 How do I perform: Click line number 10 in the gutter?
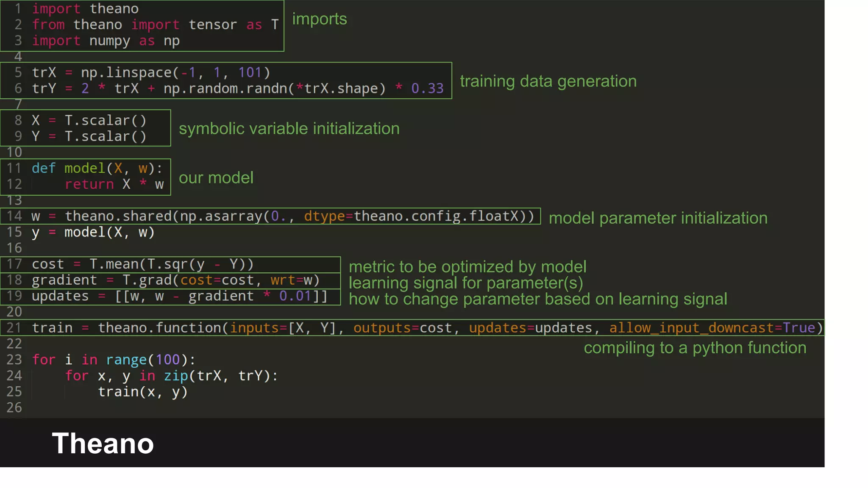[x=14, y=152]
